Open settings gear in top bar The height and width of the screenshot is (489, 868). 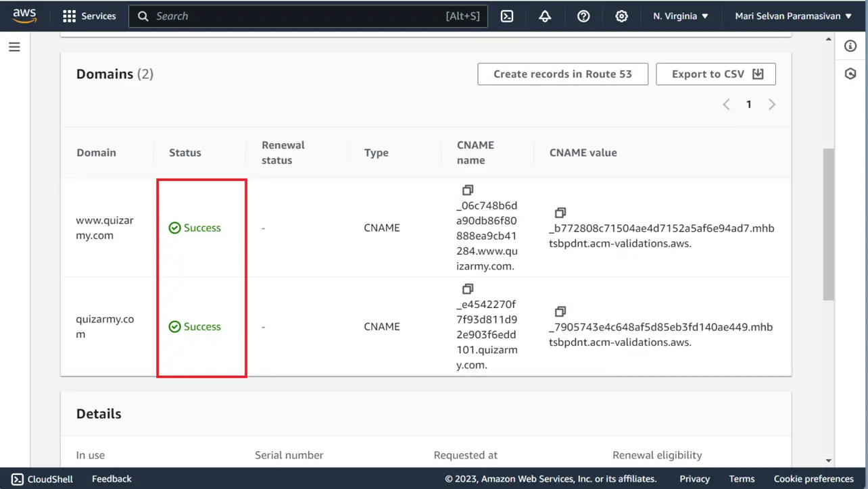tap(621, 16)
